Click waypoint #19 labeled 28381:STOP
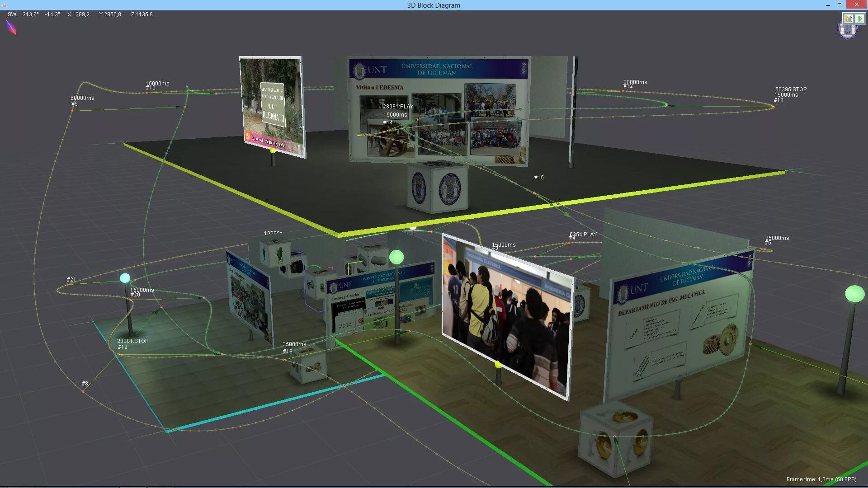The height and width of the screenshot is (488, 868). coord(118,354)
